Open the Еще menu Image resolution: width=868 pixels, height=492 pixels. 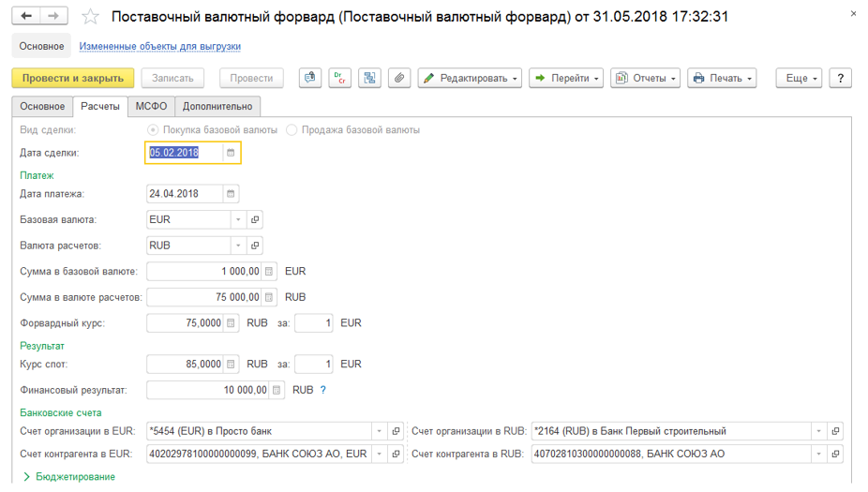pos(799,78)
